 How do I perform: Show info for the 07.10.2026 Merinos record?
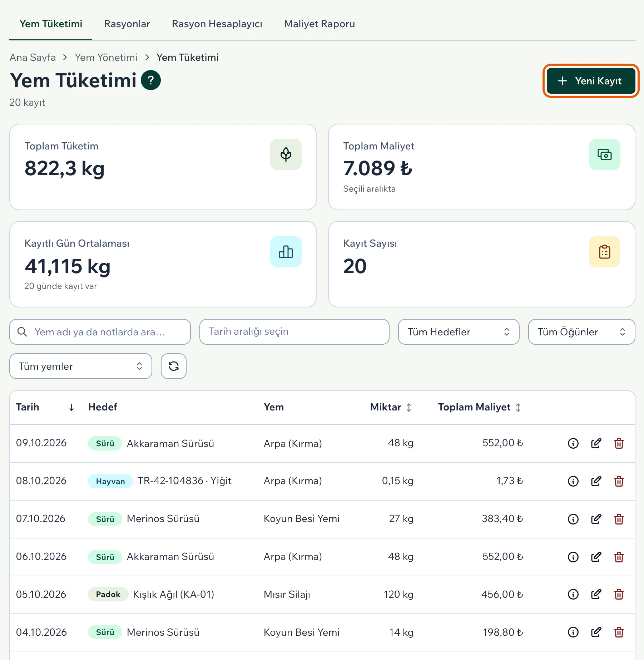coord(573,519)
